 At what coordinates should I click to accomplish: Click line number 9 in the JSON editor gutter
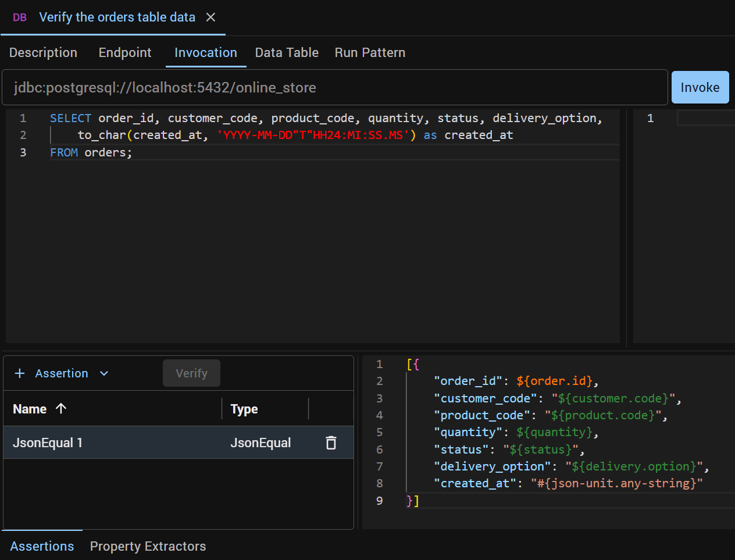click(x=380, y=501)
